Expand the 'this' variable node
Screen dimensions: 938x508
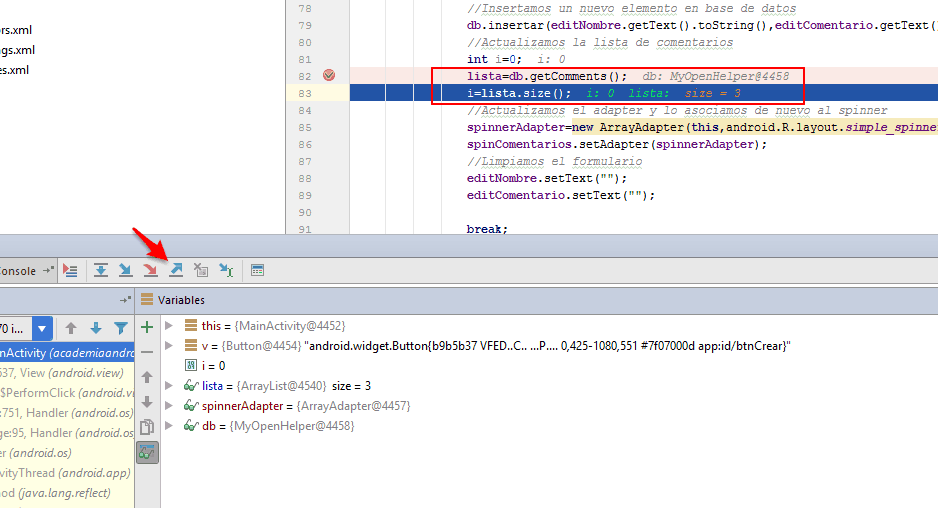click(169, 326)
